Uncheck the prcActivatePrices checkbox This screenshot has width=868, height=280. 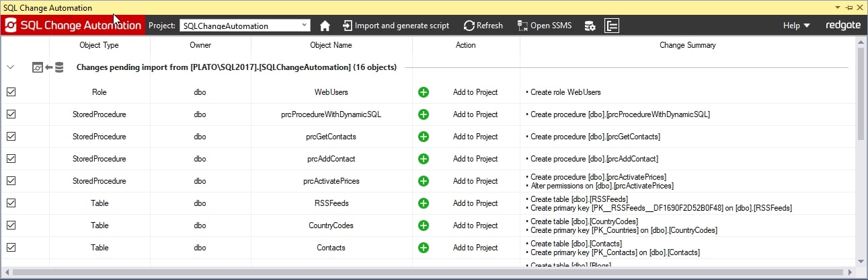point(11,181)
